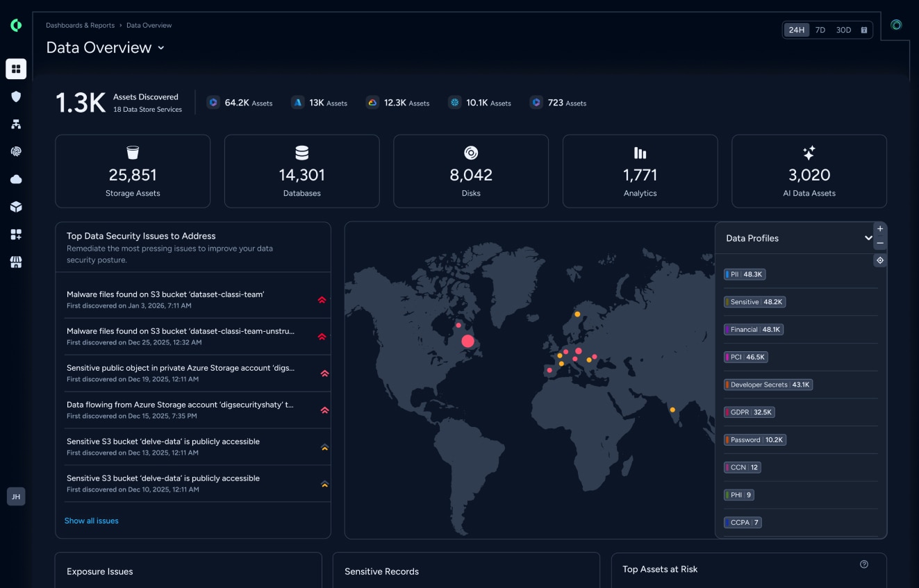Collapse the Data Profiles panel chevron
The width and height of the screenshot is (919, 588).
(x=868, y=237)
